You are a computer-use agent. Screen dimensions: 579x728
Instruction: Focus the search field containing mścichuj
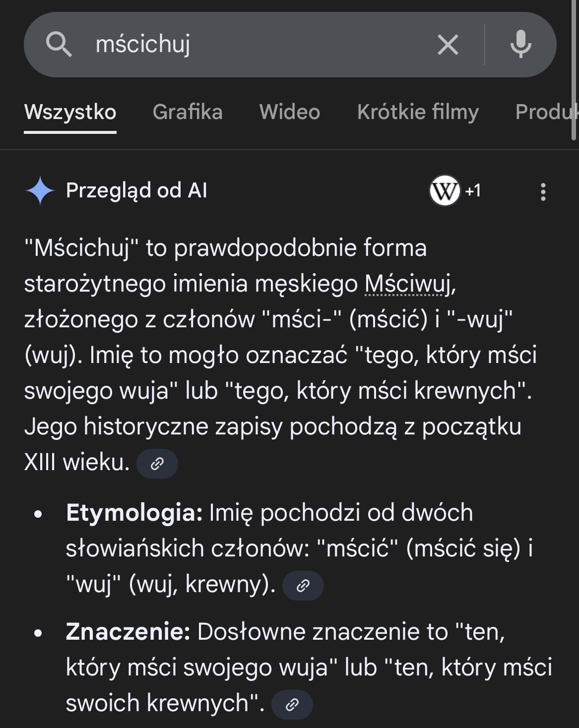click(248, 44)
